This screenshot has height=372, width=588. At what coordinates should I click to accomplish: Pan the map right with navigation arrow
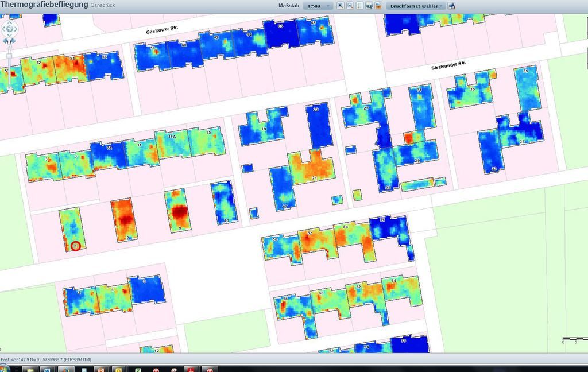[17, 29]
